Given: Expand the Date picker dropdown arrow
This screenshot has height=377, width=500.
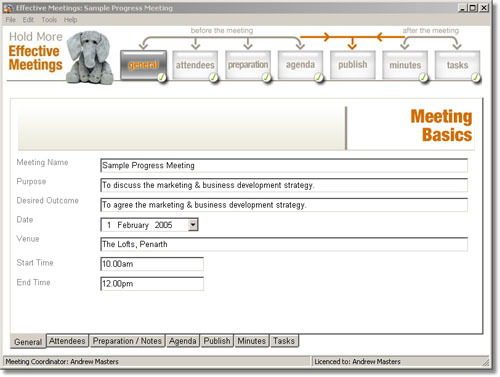Looking at the screenshot, I should tap(193, 225).
